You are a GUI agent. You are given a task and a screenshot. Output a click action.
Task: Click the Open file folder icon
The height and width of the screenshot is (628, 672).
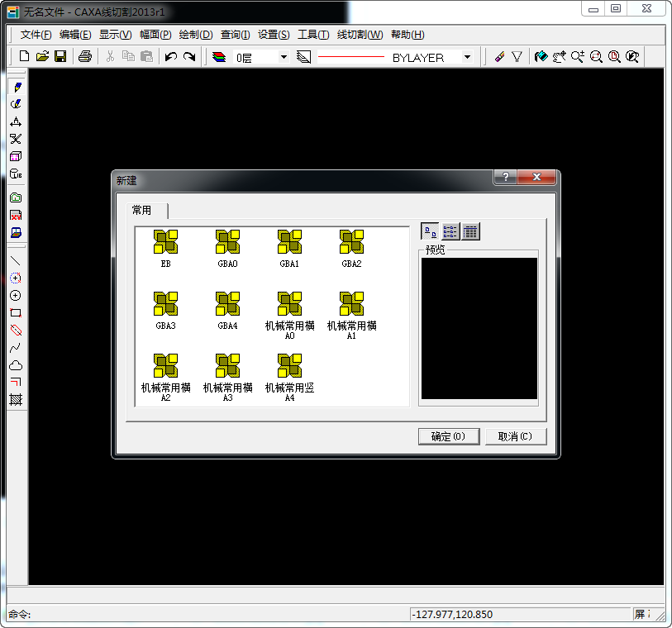pyautogui.click(x=42, y=56)
